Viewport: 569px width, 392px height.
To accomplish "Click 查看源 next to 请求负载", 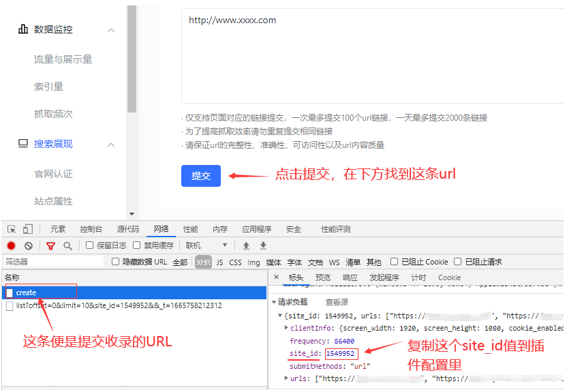I will [x=337, y=302].
